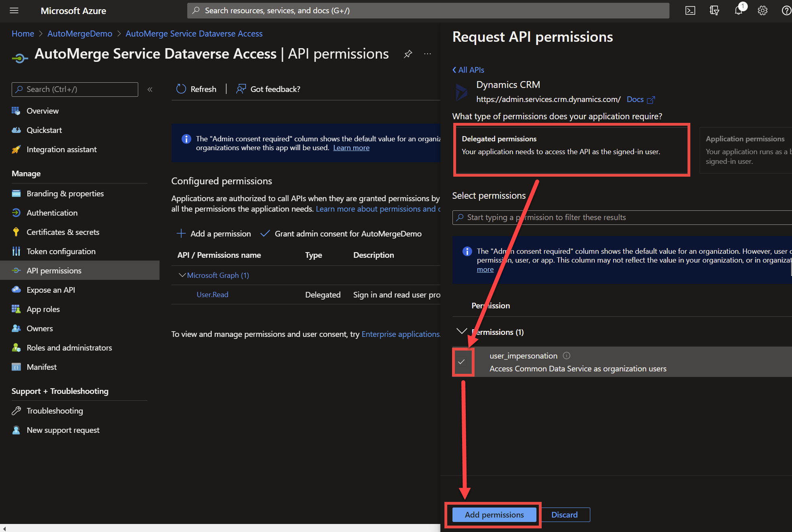Image resolution: width=792 pixels, height=532 pixels.
Task: Click info icon next to user_impersonation
Action: 567,356
